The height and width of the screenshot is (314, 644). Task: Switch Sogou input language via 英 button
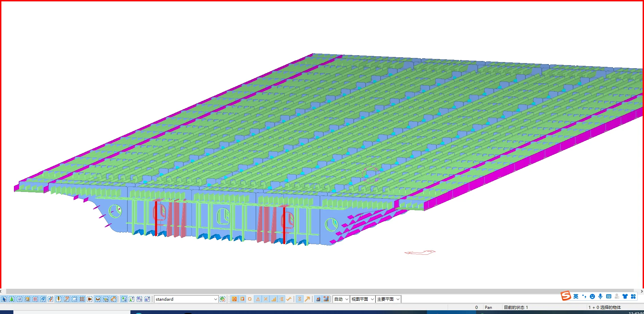click(x=576, y=296)
